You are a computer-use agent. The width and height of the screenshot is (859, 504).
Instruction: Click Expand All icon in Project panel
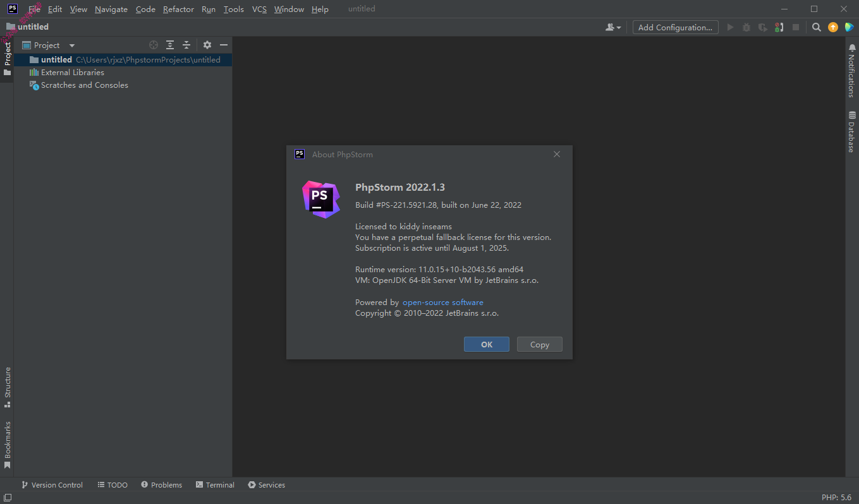[170, 45]
